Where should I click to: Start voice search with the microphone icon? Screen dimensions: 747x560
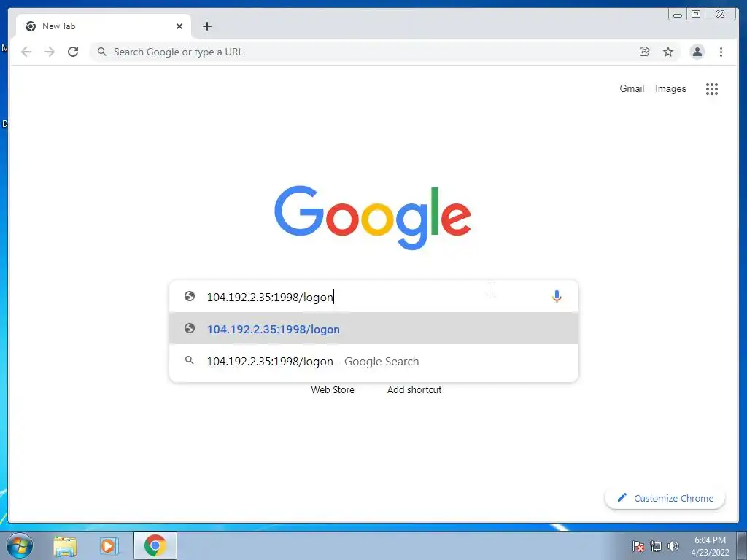[x=557, y=296]
